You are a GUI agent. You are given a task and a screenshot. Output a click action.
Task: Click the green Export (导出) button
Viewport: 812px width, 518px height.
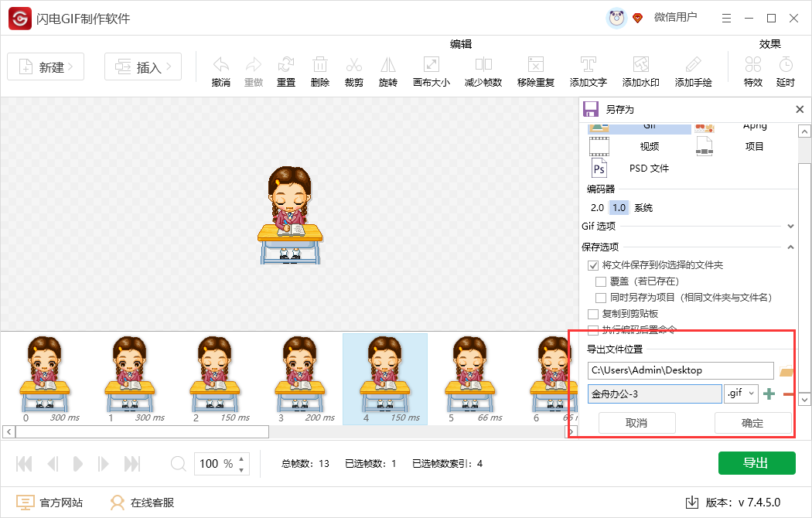(x=756, y=463)
